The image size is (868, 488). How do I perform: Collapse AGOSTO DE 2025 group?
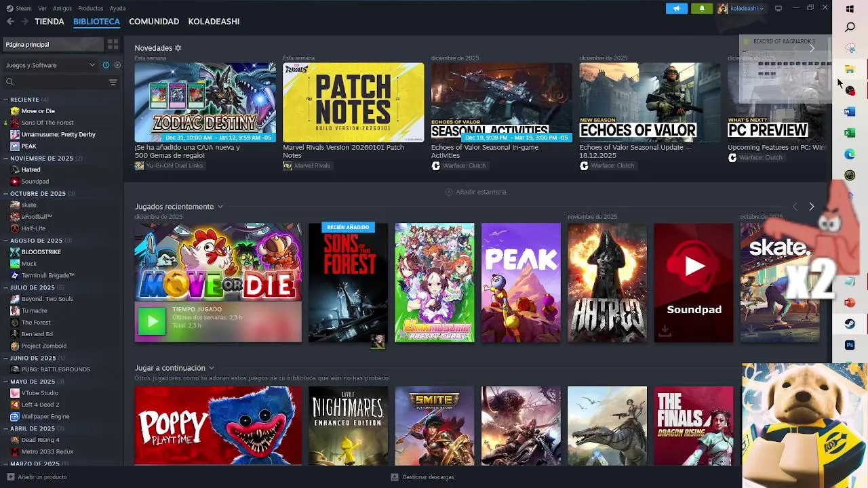pos(6,240)
